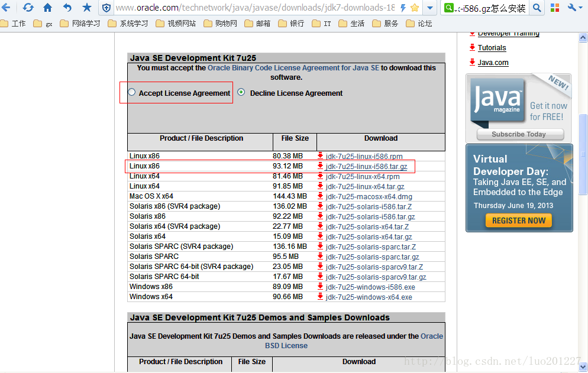The width and height of the screenshot is (588, 373).
Task: Click the shield security icon in address bar
Action: click(x=106, y=8)
